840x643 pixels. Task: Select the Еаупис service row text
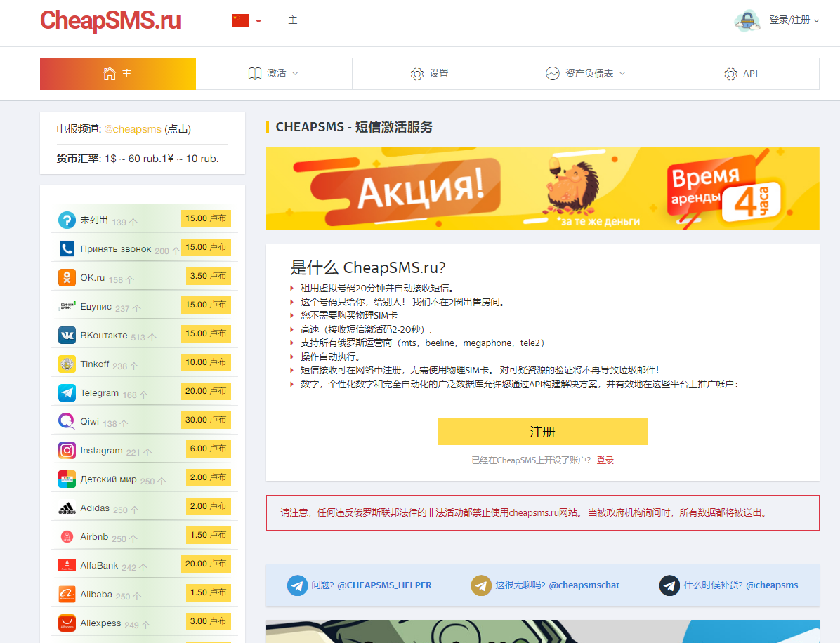point(96,307)
